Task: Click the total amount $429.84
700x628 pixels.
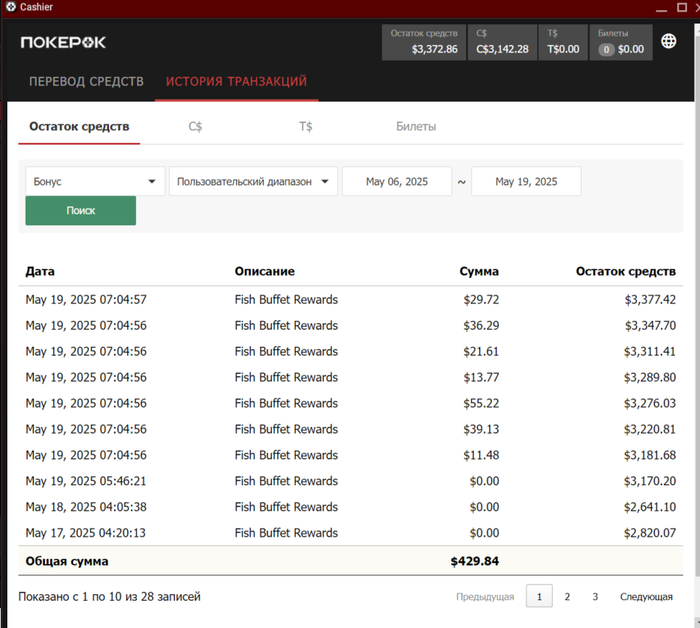Action: (x=475, y=561)
